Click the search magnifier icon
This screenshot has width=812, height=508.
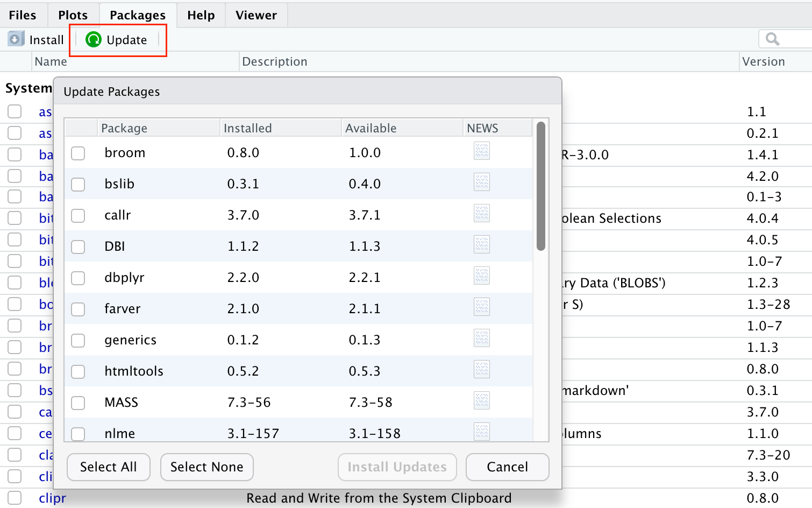(773, 39)
